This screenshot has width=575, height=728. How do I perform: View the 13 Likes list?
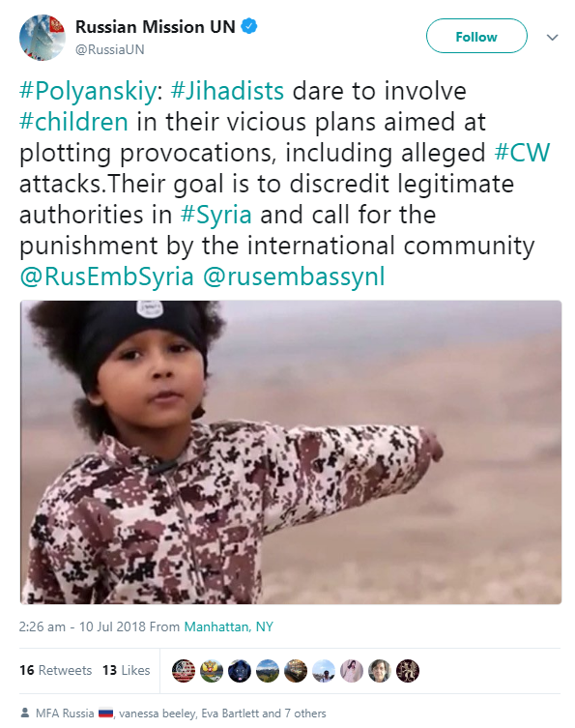[127, 670]
